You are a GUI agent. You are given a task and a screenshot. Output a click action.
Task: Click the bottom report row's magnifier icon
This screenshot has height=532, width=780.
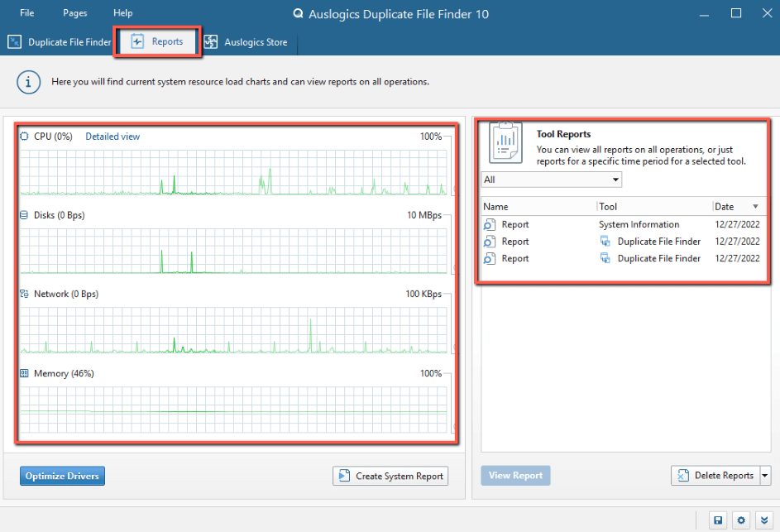coord(490,258)
